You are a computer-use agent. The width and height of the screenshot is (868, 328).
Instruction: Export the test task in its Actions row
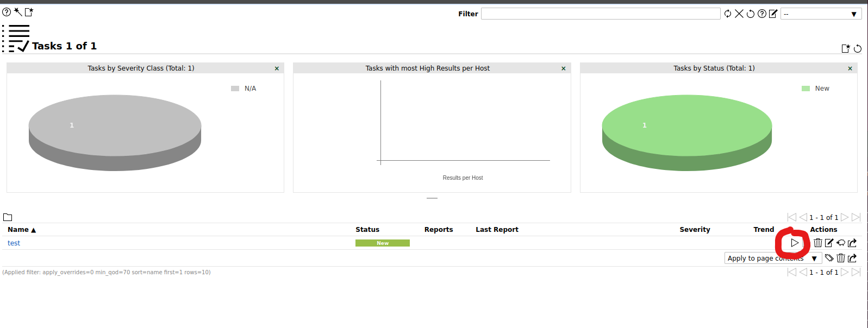coord(852,243)
